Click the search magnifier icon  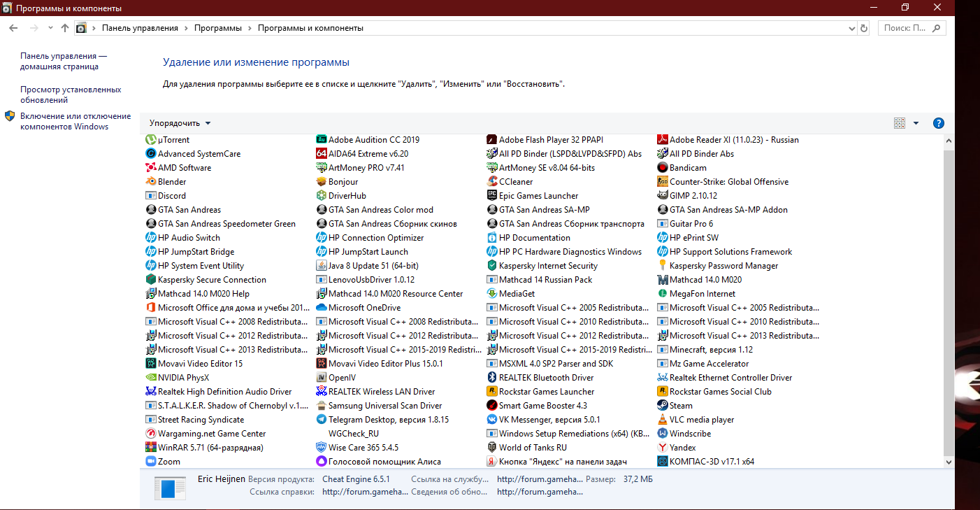(937, 28)
